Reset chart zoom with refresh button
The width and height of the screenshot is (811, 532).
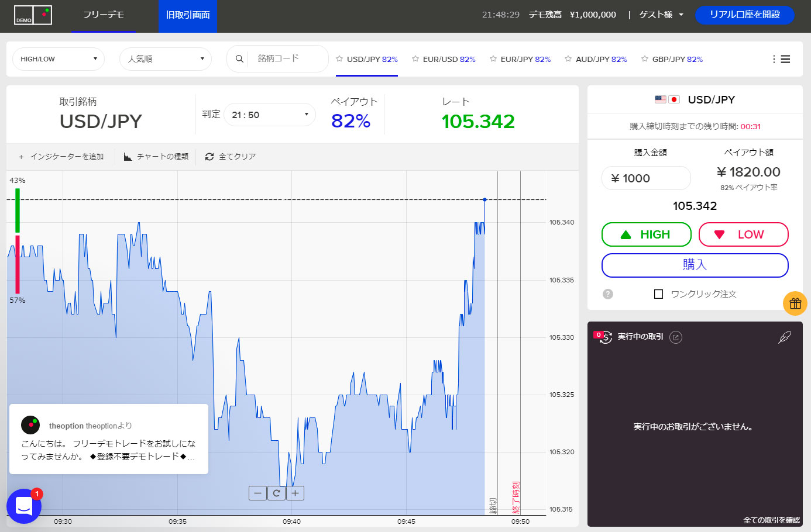(x=276, y=493)
